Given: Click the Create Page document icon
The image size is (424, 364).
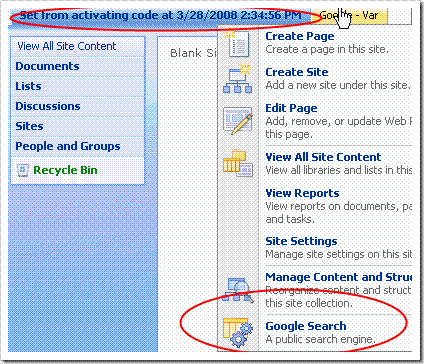Looking at the screenshot, I should [x=239, y=43].
